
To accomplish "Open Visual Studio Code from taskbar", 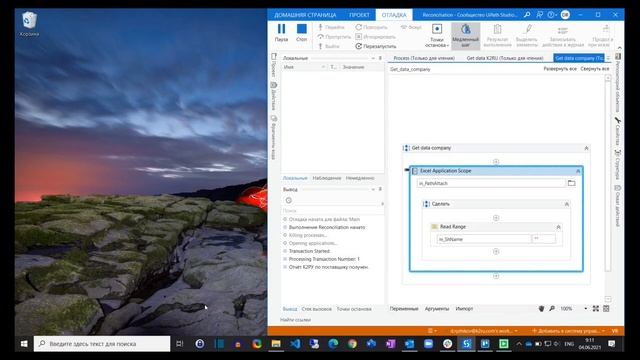I will 295,344.
